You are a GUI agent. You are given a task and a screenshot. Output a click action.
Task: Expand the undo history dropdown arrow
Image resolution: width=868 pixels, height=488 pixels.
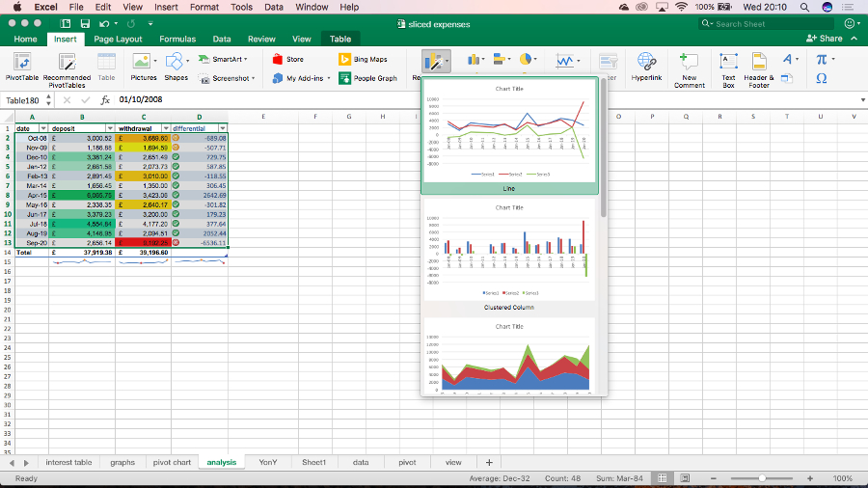pos(116,24)
